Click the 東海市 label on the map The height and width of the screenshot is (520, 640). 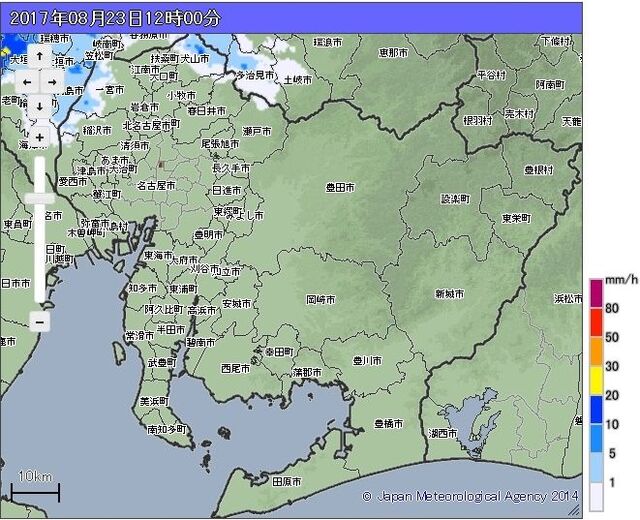(158, 256)
